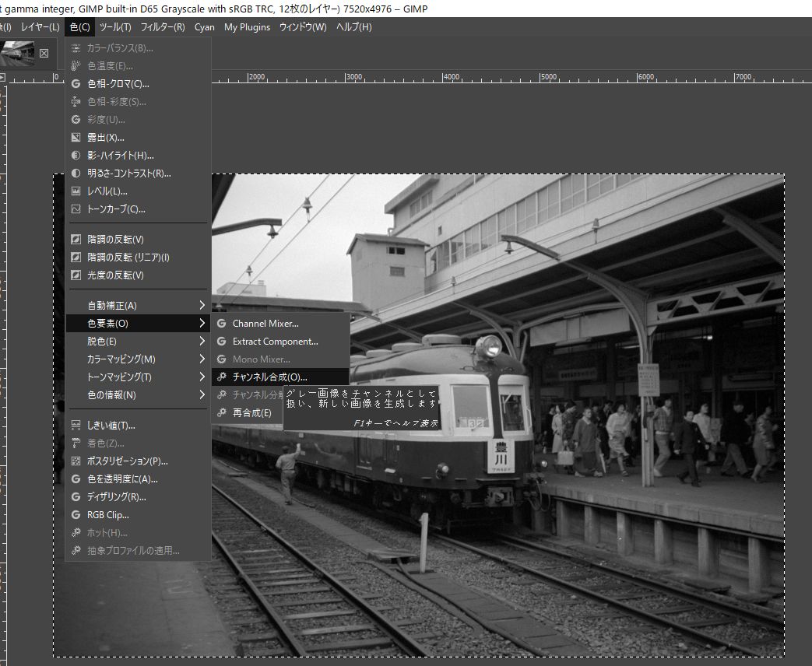Click the RGB Clip G icon

[76, 515]
